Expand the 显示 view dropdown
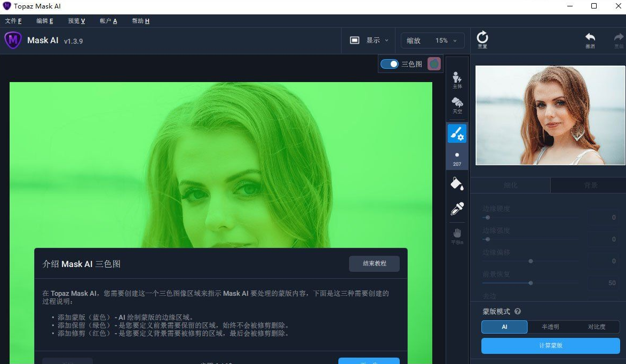The width and height of the screenshot is (626, 364). click(x=369, y=41)
